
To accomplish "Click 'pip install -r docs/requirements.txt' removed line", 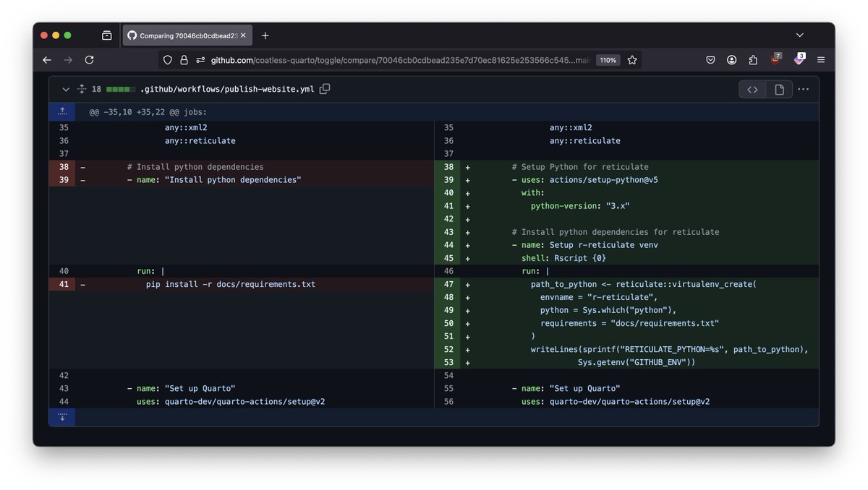I will [231, 284].
